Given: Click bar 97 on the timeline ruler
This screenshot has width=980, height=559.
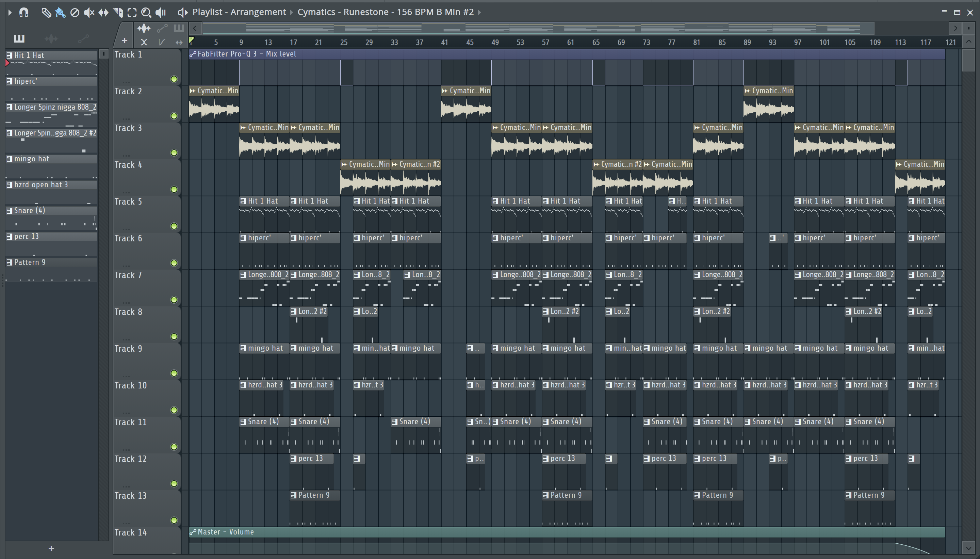Looking at the screenshot, I should (798, 42).
